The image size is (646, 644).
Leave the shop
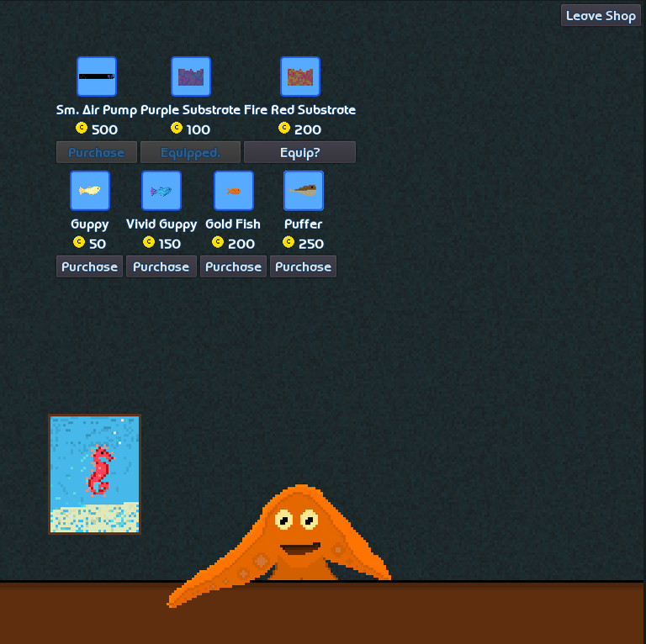(x=601, y=16)
